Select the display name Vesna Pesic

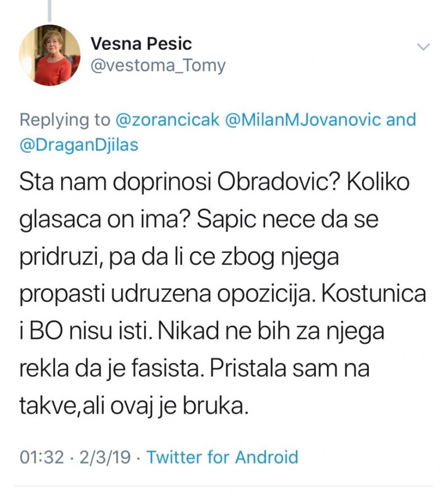(141, 44)
